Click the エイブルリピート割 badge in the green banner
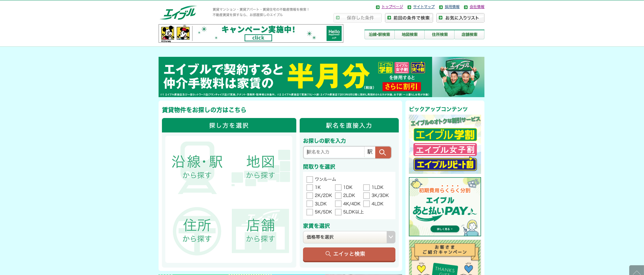Screen dimensions: 644x275 [x=418, y=68]
